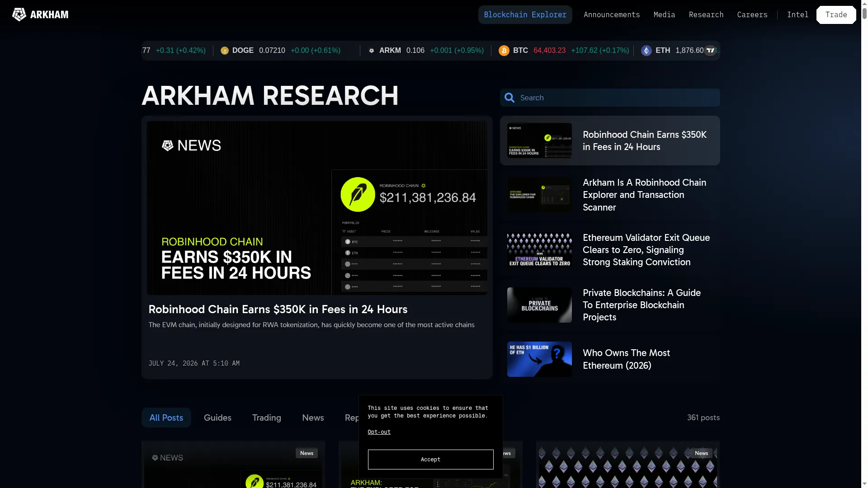868x488 pixels.
Task: Open Arkham Is A Robinhood Chain Explorer article
Action: pos(645,195)
